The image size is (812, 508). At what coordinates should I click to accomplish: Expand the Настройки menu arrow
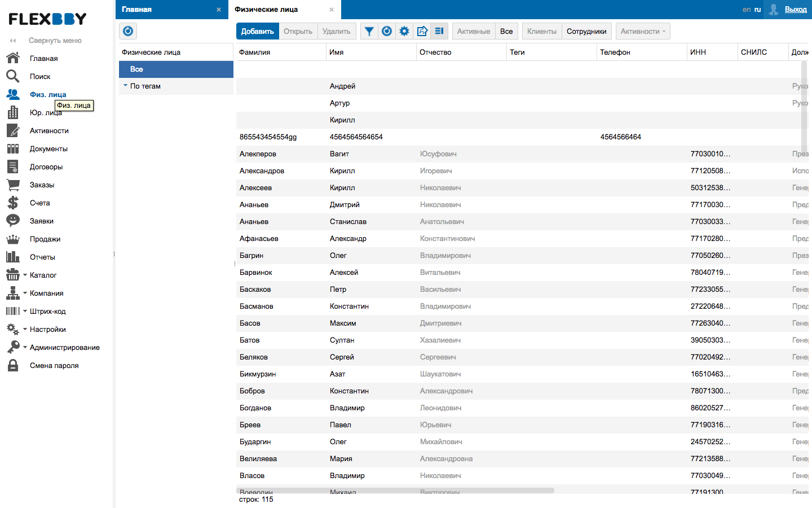coord(25,329)
